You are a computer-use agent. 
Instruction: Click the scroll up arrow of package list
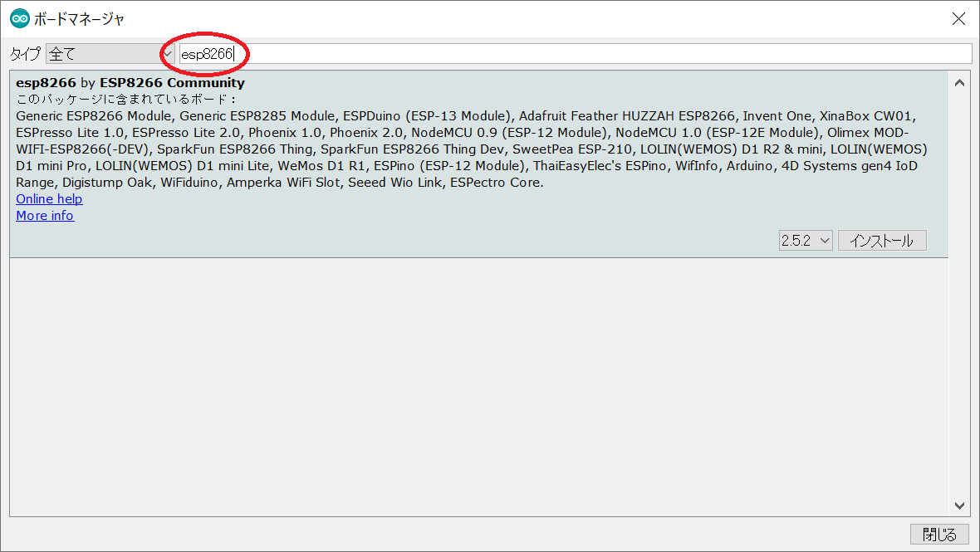click(x=959, y=82)
